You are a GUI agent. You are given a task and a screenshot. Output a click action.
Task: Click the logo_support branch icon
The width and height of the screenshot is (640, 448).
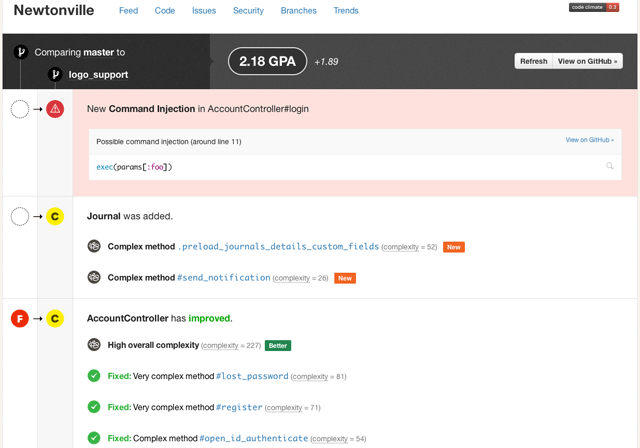(55, 74)
